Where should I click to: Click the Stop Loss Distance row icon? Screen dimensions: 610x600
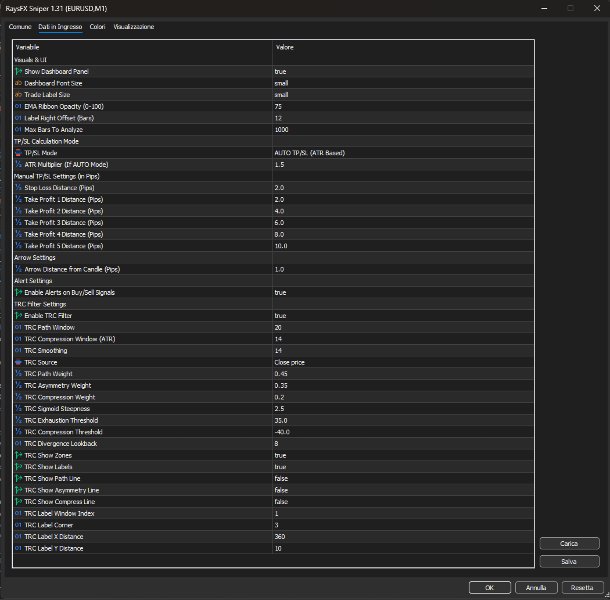click(x=18, y=188)
